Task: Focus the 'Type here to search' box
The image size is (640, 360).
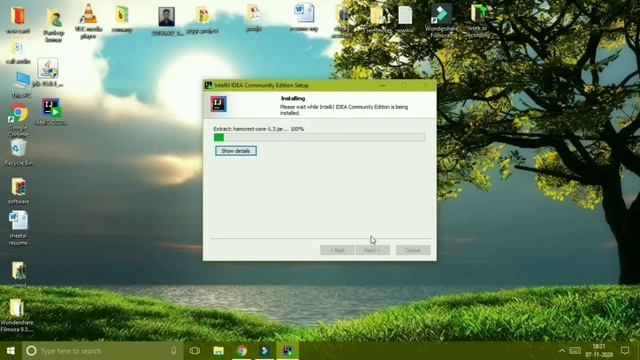Action: tap(102, 351)
